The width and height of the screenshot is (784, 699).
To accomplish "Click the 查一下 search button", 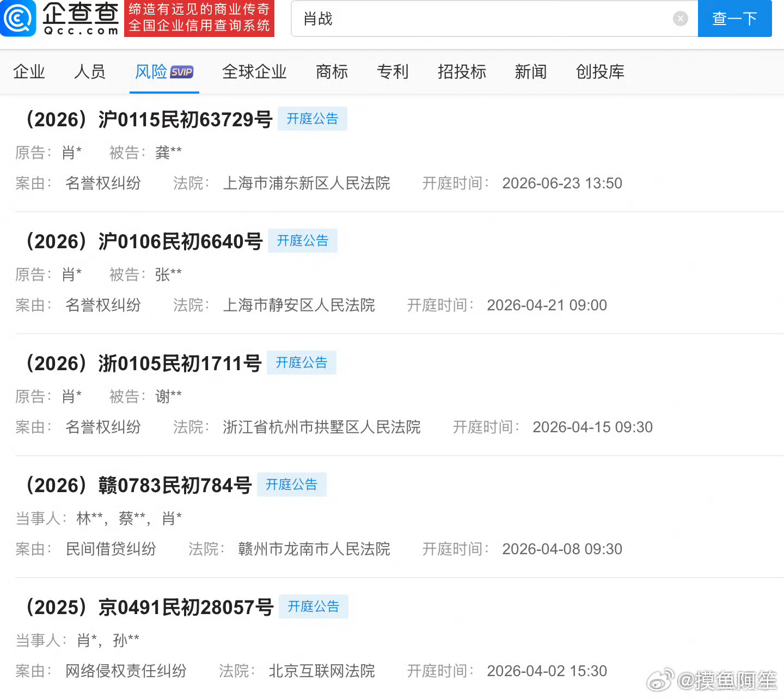I will tap(734, 19).
